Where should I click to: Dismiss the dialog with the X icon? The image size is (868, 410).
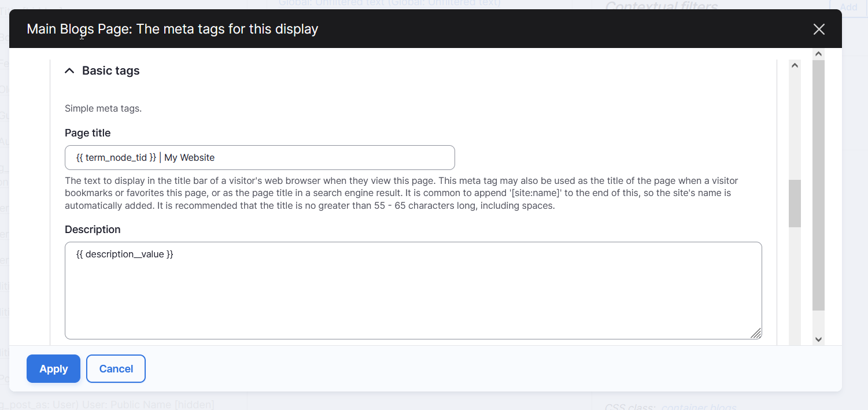[819, 28]
